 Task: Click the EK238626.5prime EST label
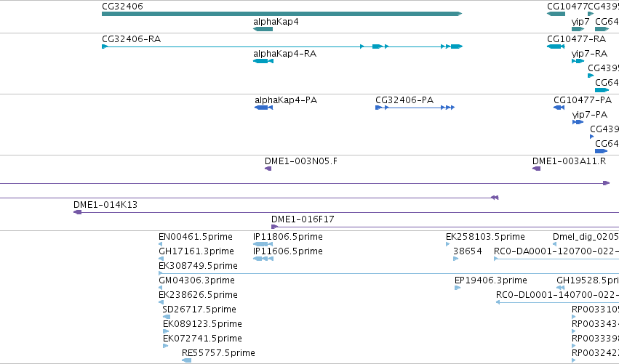[198, 295]
